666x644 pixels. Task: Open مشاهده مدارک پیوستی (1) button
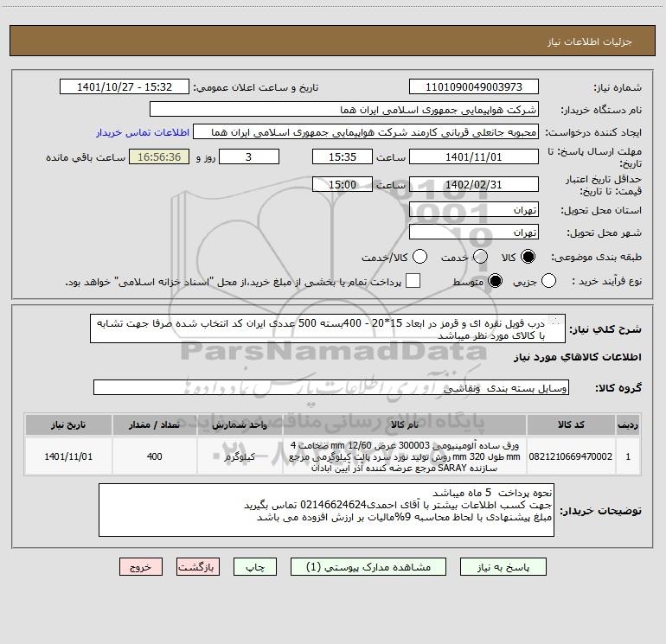[368, 567]
